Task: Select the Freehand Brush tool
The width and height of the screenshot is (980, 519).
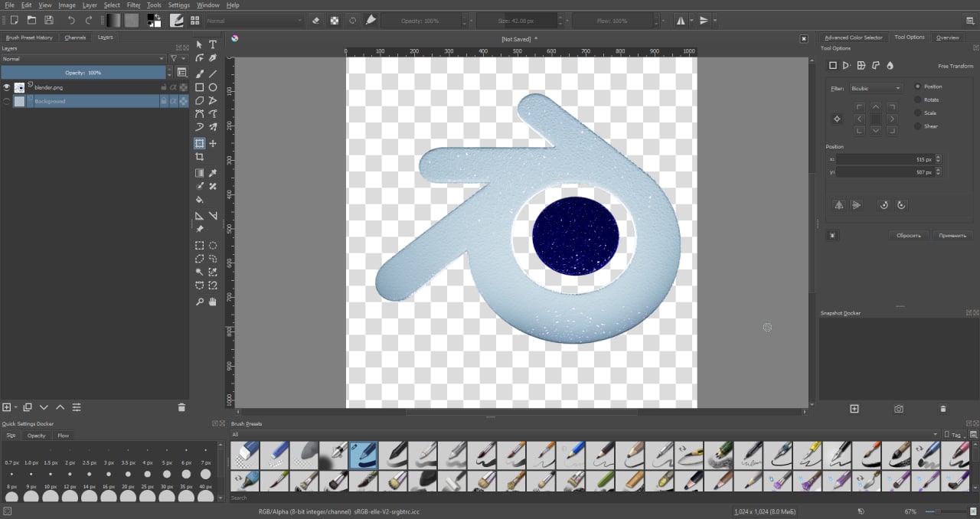Action: click(200, 74)
